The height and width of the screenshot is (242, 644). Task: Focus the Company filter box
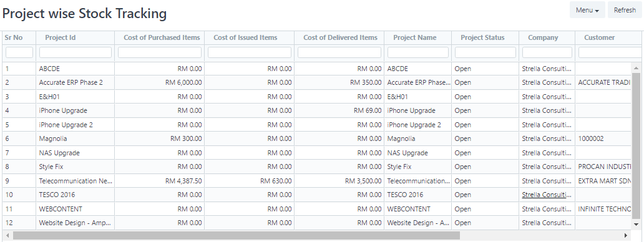pos(547,52)
